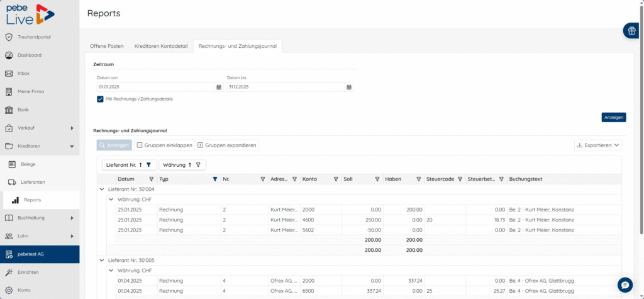Switch to the Offene Posten tab

point(107,47)
